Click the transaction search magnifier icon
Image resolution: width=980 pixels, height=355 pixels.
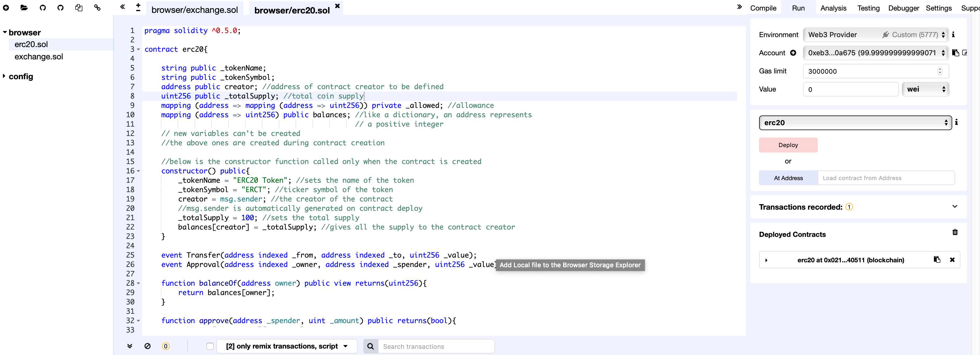pyautogui.click(x=370, y=346)
